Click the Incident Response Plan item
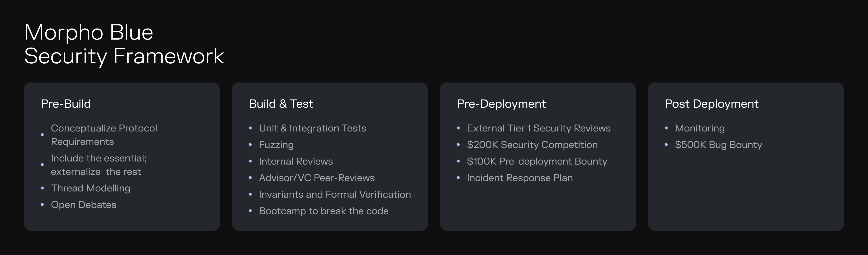 coord(520,178)
